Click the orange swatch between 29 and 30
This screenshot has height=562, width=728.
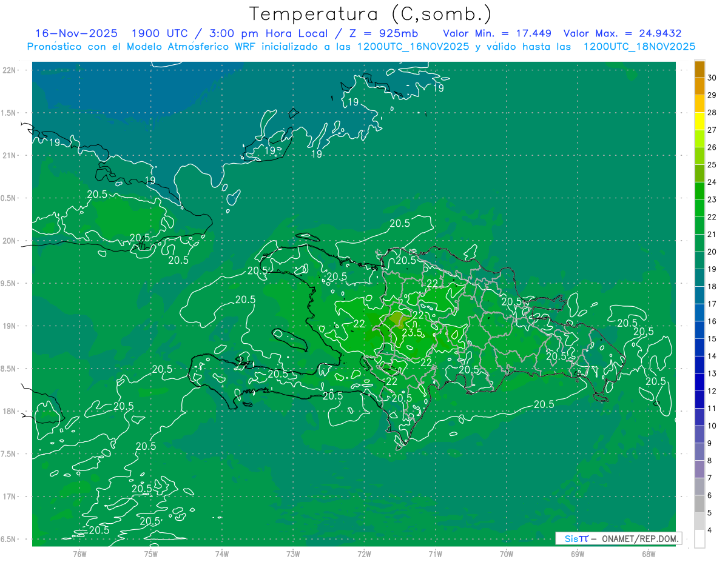[x=699, y=86]
